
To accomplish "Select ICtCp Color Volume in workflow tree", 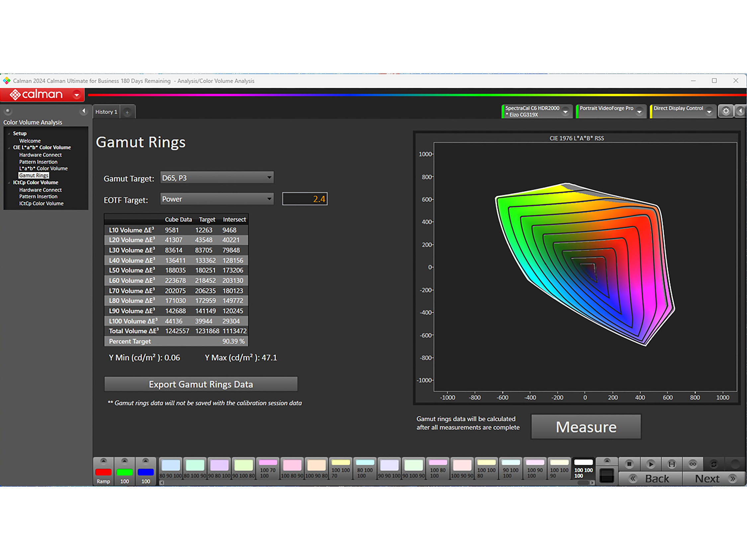I will [41, 203].
